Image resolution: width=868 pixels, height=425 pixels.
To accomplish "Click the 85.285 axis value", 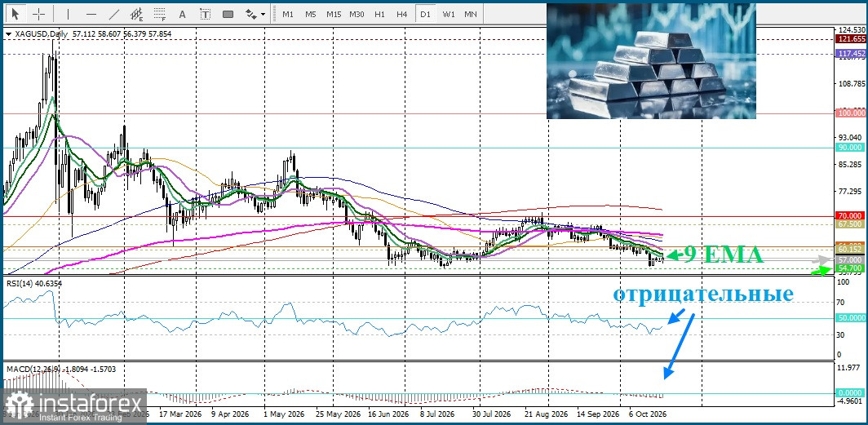I will pos(852,165).
